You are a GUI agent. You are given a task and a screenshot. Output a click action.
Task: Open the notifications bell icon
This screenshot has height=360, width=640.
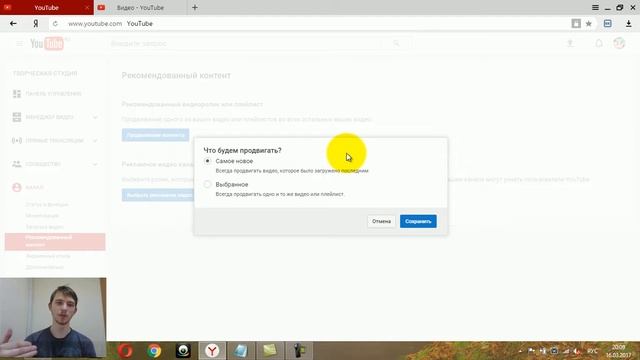click(599, 43)
